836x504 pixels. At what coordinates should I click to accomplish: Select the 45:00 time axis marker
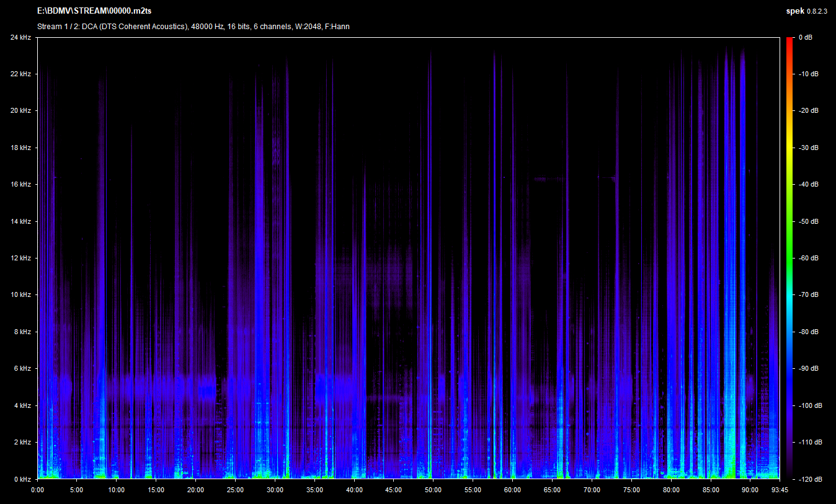tap(393, 490)
